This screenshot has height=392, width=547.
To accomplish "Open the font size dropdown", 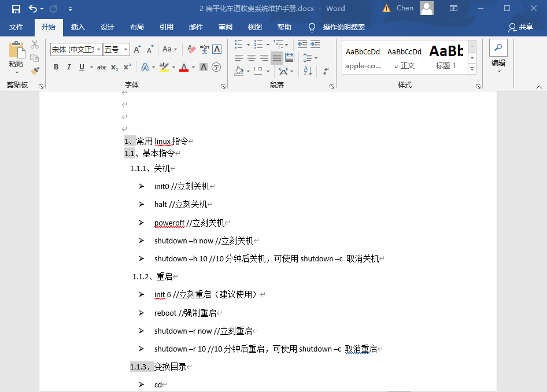I will 126,49.
